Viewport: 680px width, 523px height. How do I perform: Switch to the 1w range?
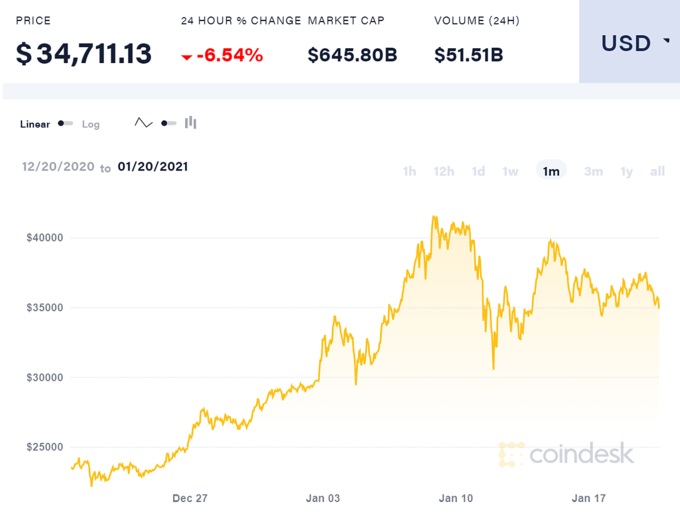[x=510, y=171]
